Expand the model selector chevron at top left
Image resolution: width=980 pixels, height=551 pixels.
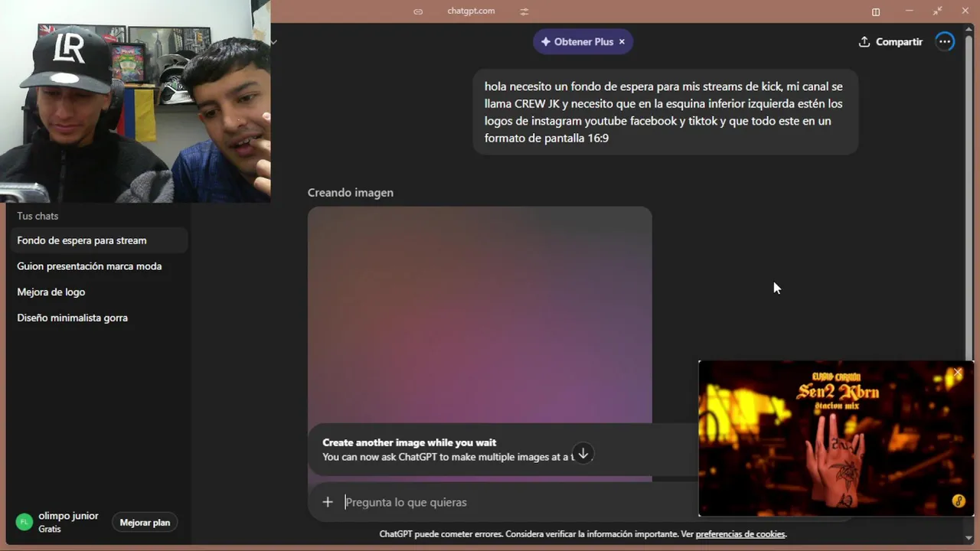pyautogui.click(x=273, y=42)
